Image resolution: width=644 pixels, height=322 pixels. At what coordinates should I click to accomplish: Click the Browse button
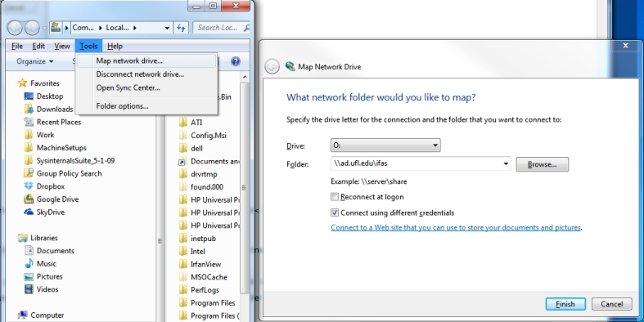(x=543, y=164)
